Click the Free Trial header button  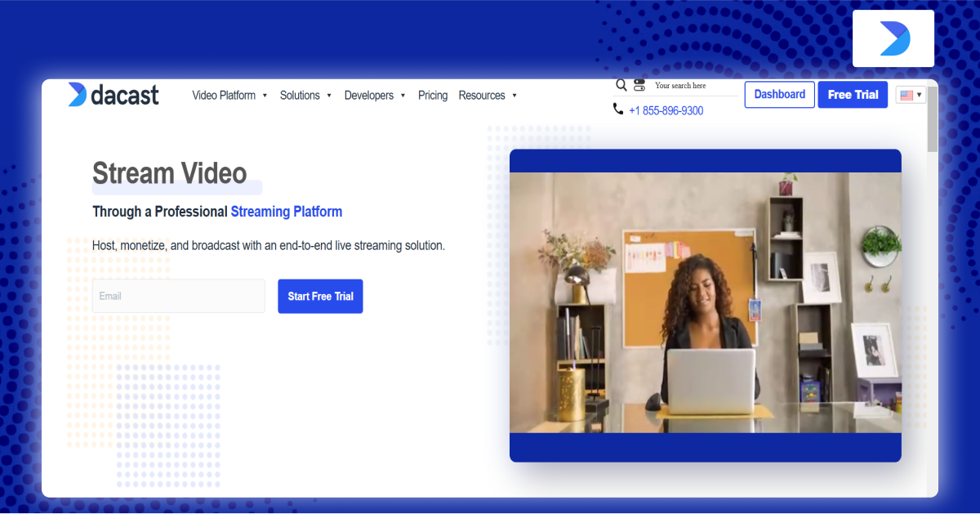tap(853, 95)
